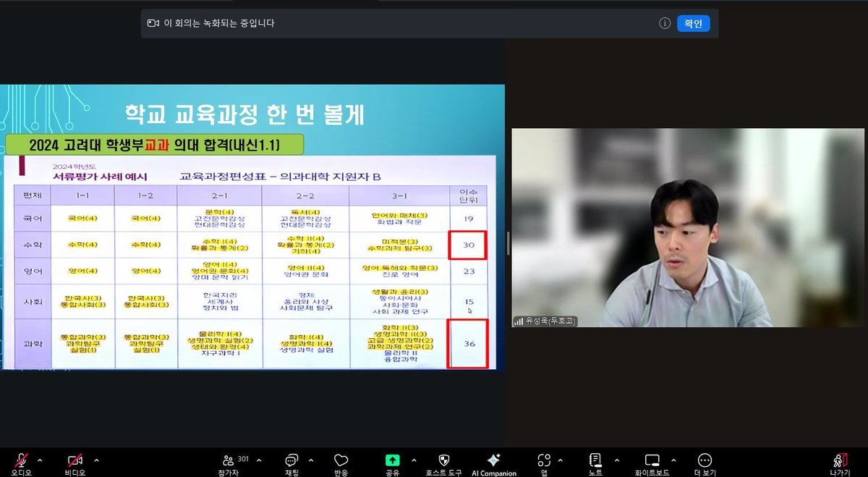Open the 화이트보드 whiteboard

tap(652, 460)
